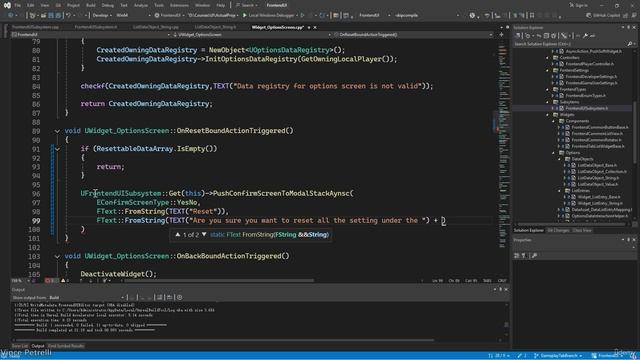Show next overload in signature tooltip
640x360 pixels.
pos(204,235)
